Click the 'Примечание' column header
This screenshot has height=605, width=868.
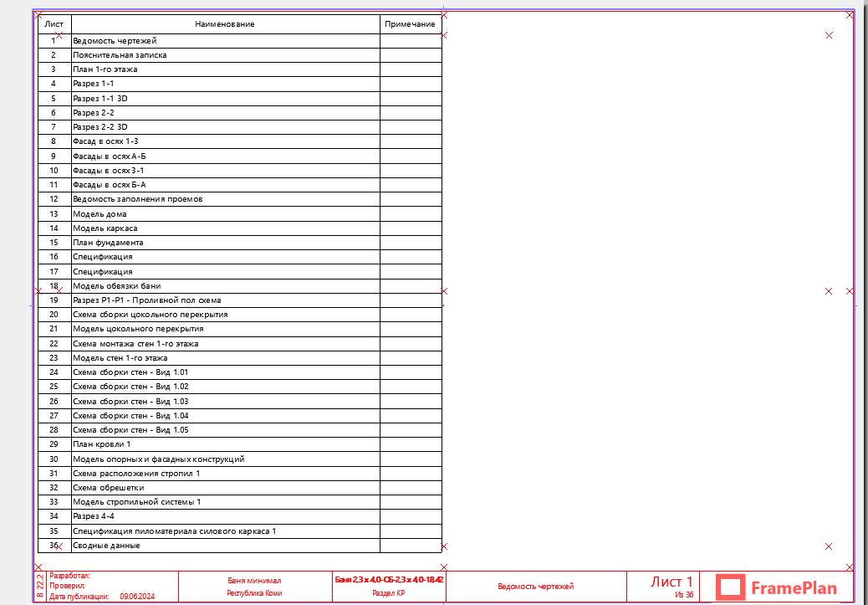[410, 24]
